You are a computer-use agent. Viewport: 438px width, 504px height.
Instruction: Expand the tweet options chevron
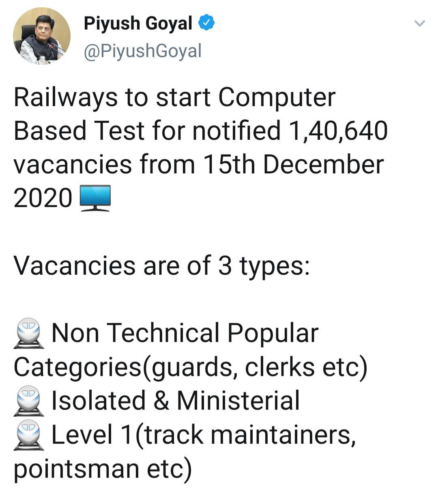(x=419, y=23)
